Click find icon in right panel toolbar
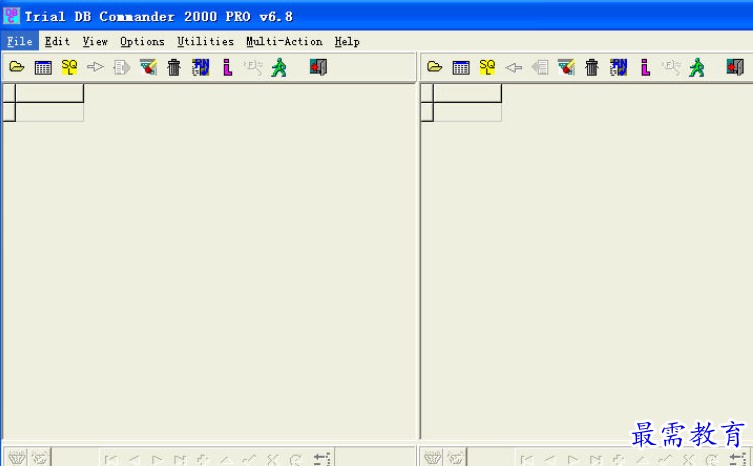 click(670, 67)
